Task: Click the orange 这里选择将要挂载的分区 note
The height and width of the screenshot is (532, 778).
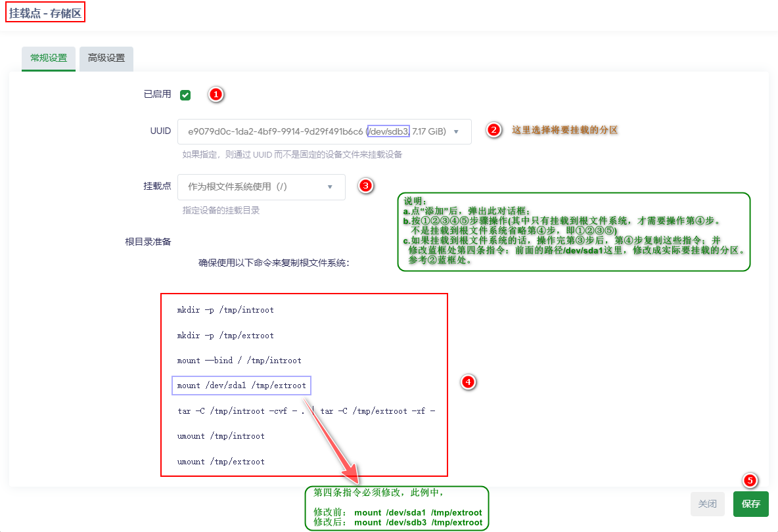Action: coord(565,130)
